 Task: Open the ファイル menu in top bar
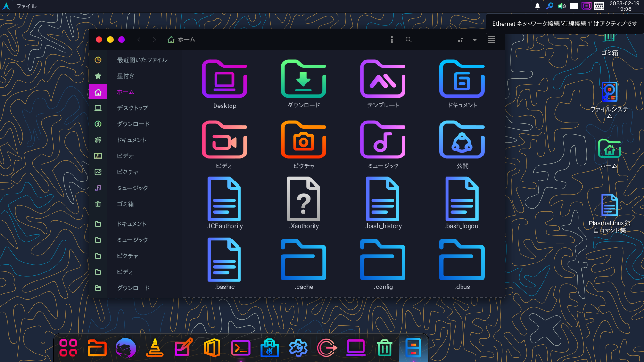(26, 6)
